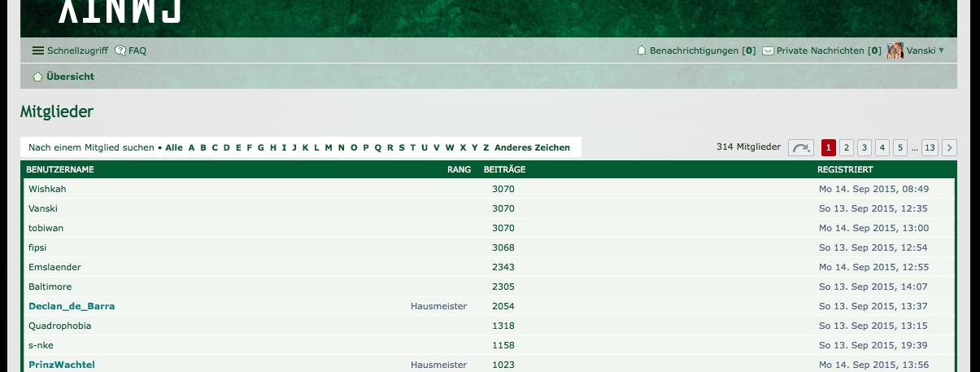
Task: Filter members by letter B
Action: [x=203, y=147]
